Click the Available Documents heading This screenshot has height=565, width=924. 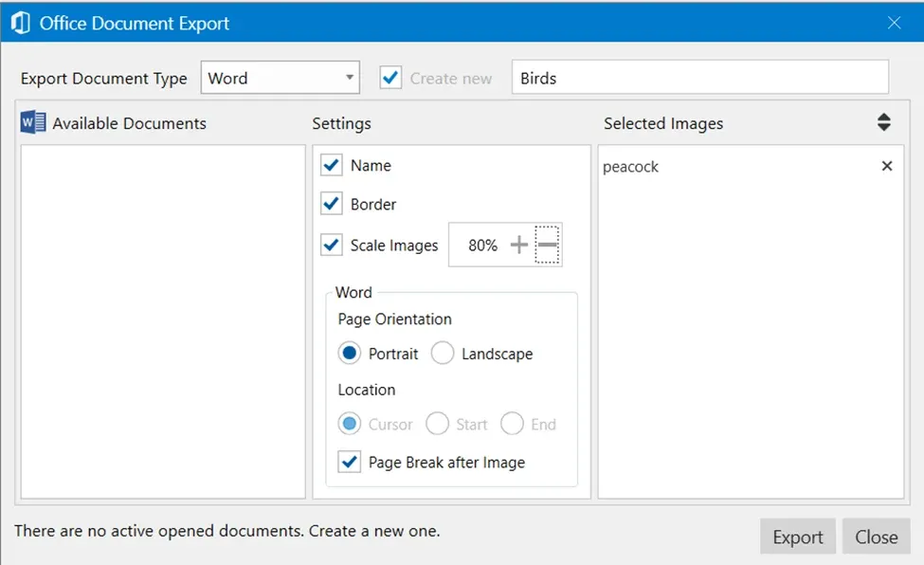click(130, 123)
